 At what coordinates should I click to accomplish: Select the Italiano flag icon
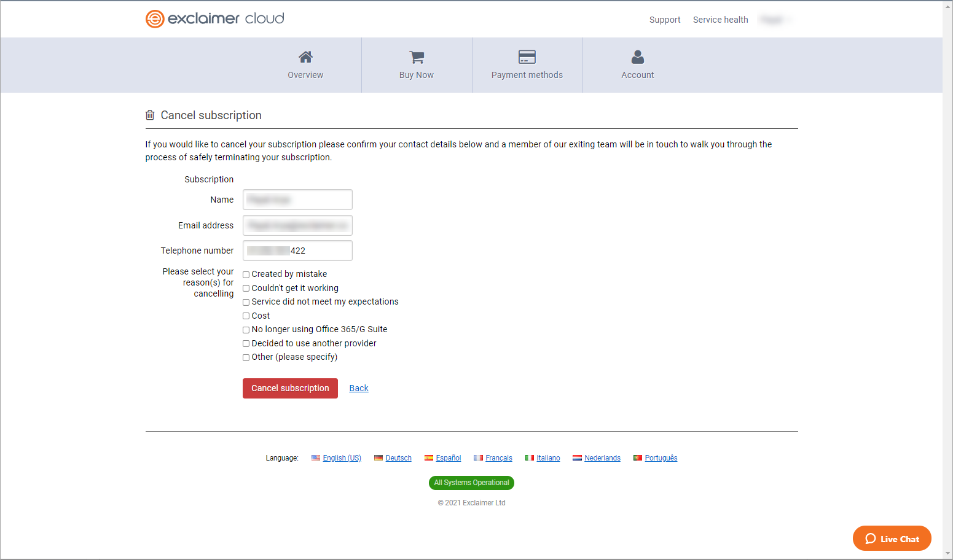pyautogui.click(x=529, y=458)
